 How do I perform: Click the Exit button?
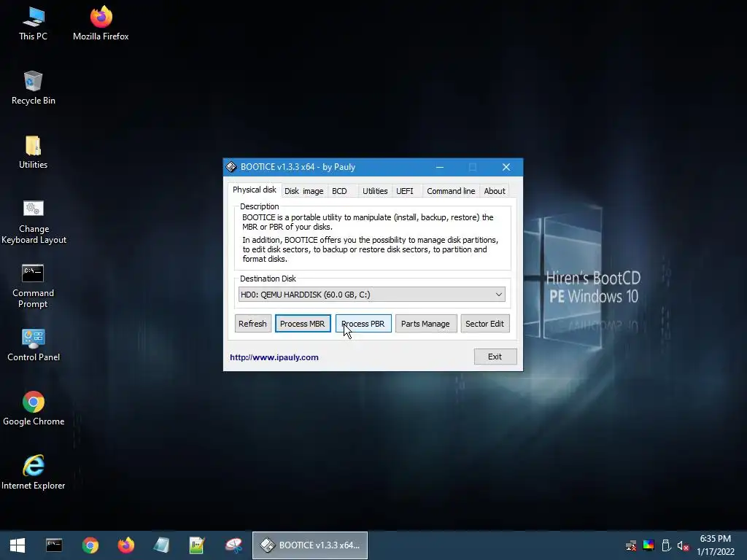click(495, 356)
